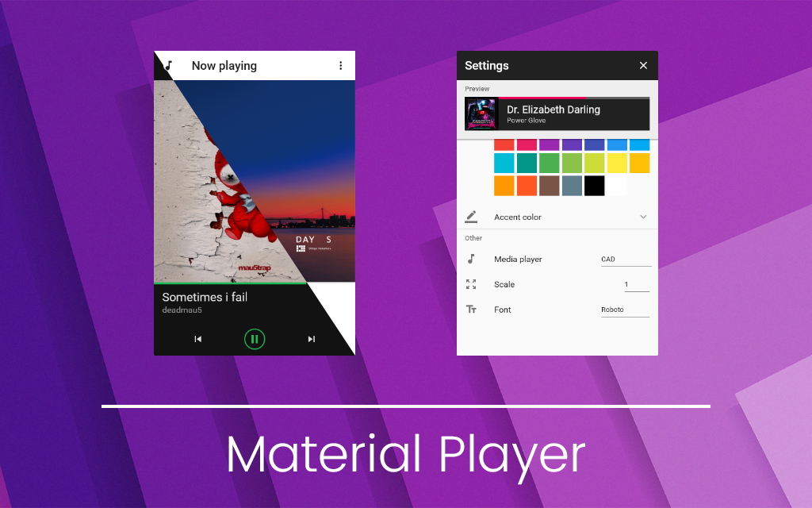Close the Settings panel

point(643,65)
